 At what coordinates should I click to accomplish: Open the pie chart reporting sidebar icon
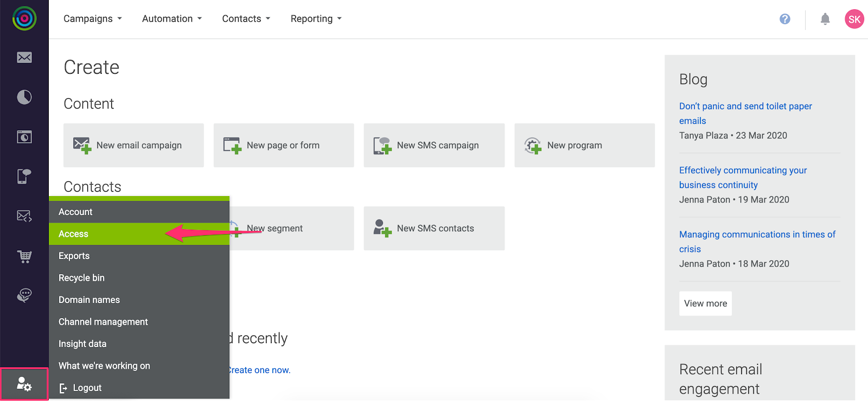[x=24, y=97]
